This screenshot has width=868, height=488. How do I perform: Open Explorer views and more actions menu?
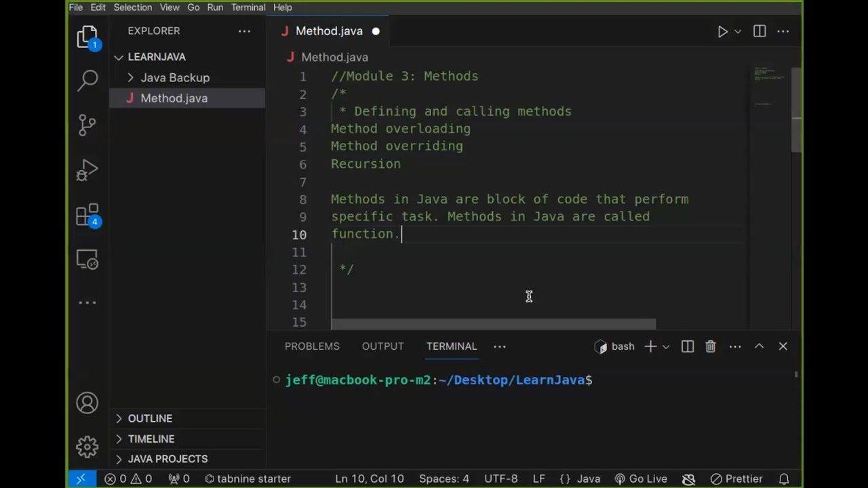pos(244,31)
